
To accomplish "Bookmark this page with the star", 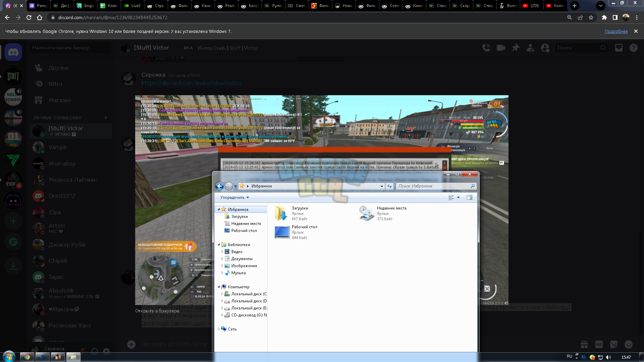I will click(x=591, y=17).
